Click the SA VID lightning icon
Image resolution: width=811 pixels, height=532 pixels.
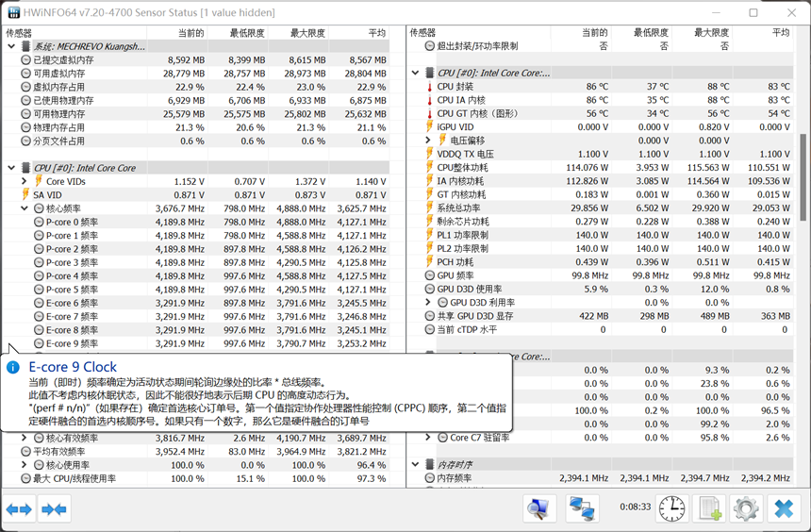(x=25, y=194)
